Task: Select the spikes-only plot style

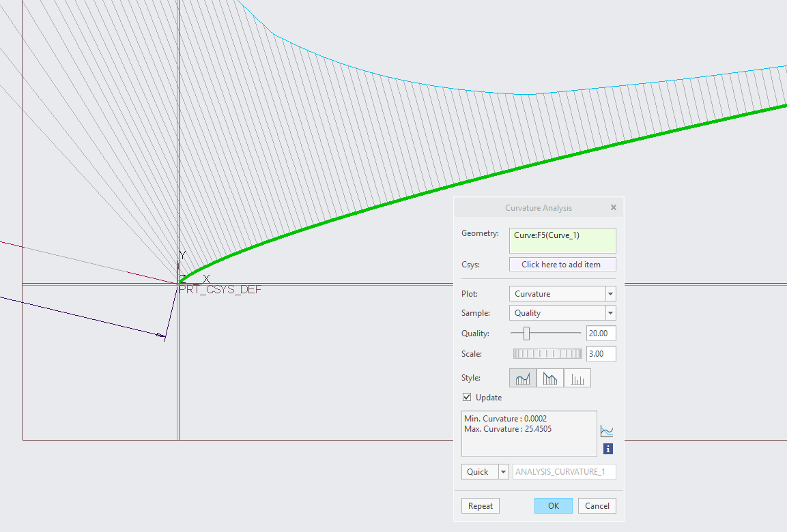Action: (577, 377)
